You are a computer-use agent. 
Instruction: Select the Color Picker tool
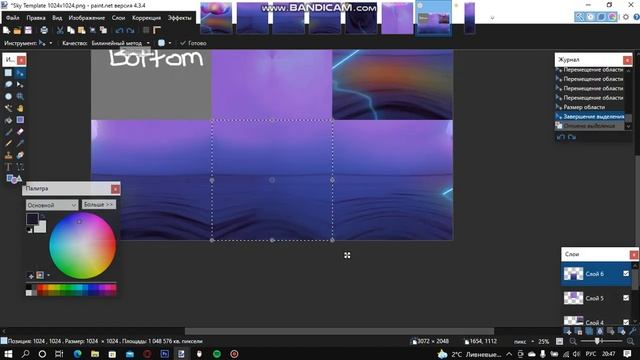click(20, 143)
